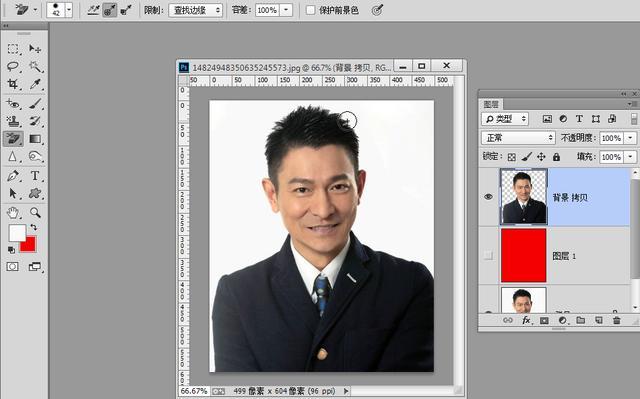
Task: Select the red 图层 1 layer thumbnail
Action: click(x=524, y=255)
